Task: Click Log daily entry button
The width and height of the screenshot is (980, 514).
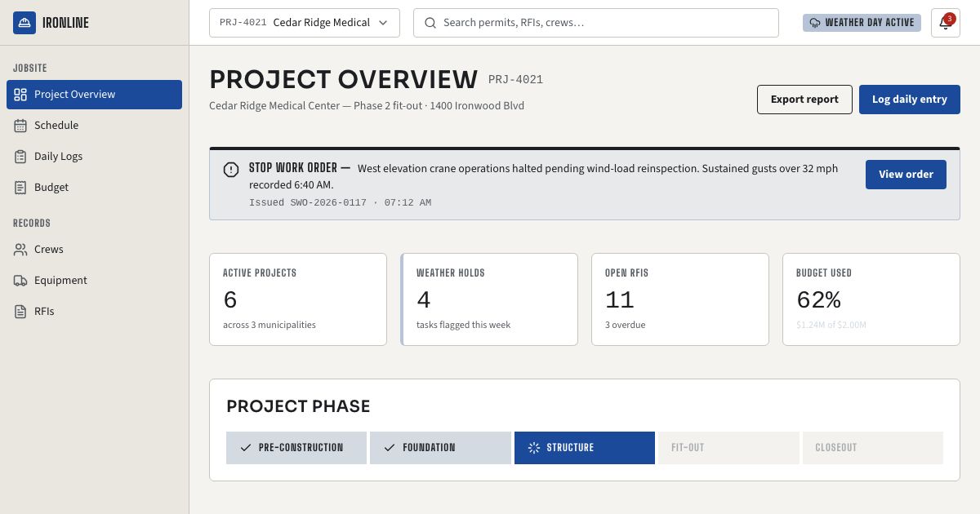Action: point(910,100)
